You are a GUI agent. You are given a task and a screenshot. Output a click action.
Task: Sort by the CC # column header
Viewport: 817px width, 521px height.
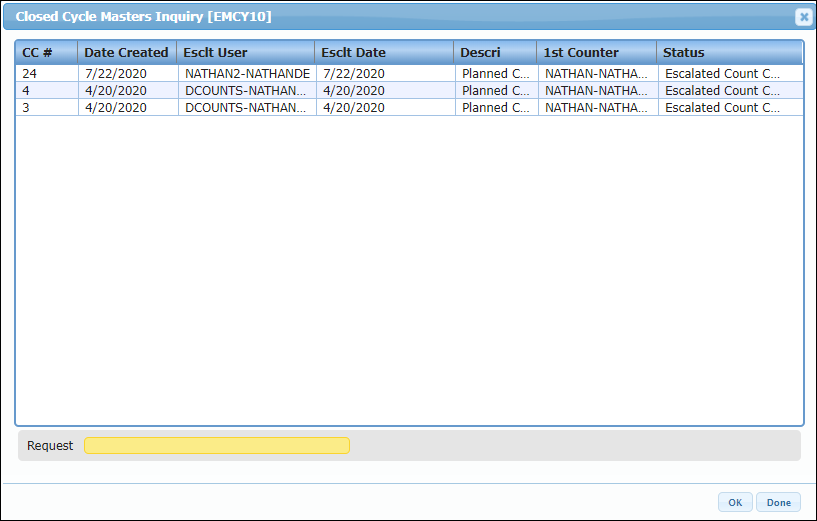46,52
